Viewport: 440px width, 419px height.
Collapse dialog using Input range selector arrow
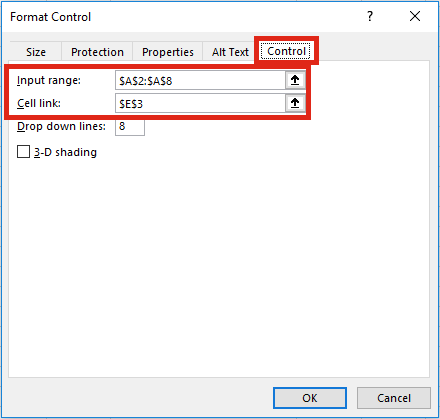[295, 80]
